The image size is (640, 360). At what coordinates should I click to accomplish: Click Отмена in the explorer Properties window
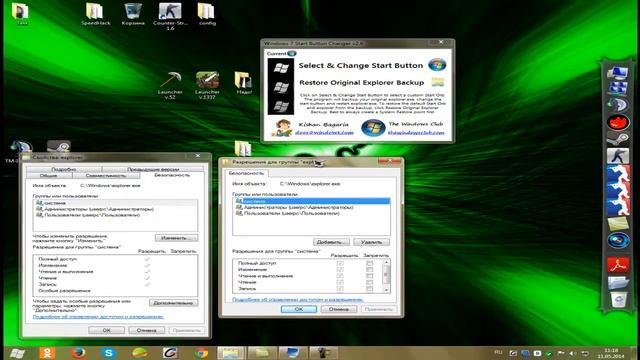147,330
